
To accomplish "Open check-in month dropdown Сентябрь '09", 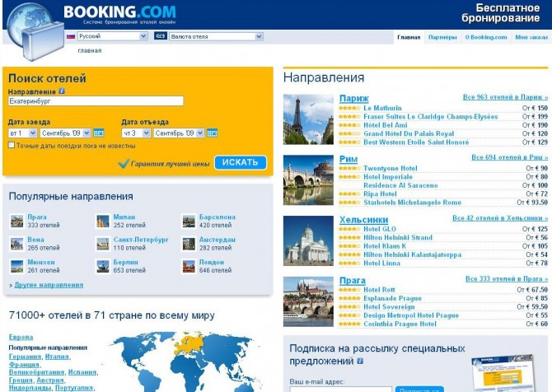I will tap(65, 133).
